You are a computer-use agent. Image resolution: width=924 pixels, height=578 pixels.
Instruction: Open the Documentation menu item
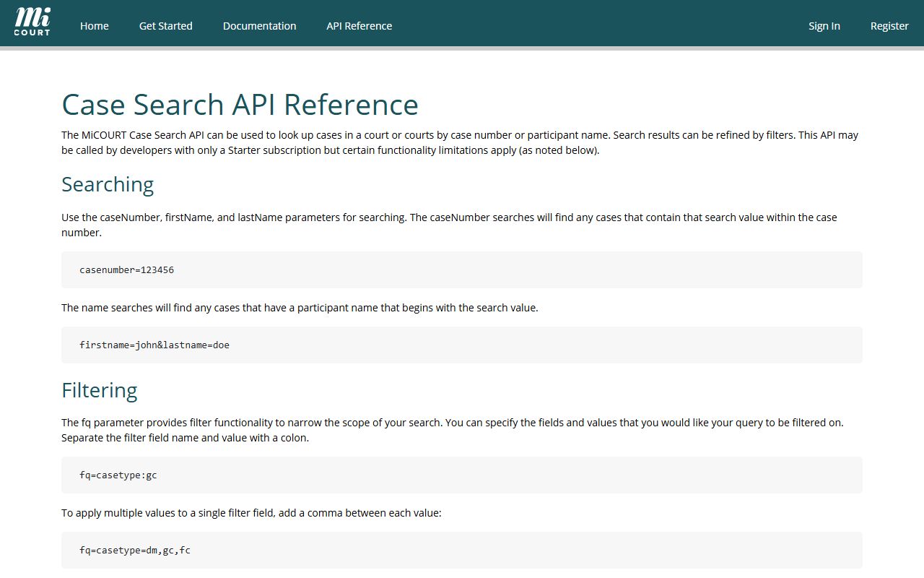[260, 26]
